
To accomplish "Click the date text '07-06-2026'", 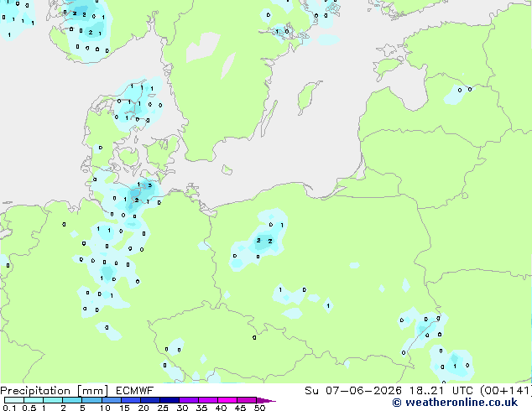I will [x=363, y=391].
